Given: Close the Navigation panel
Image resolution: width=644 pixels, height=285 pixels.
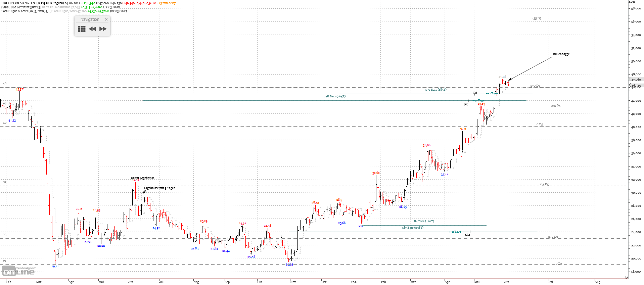Looking at the screenshot, I should tap(106, 19).
